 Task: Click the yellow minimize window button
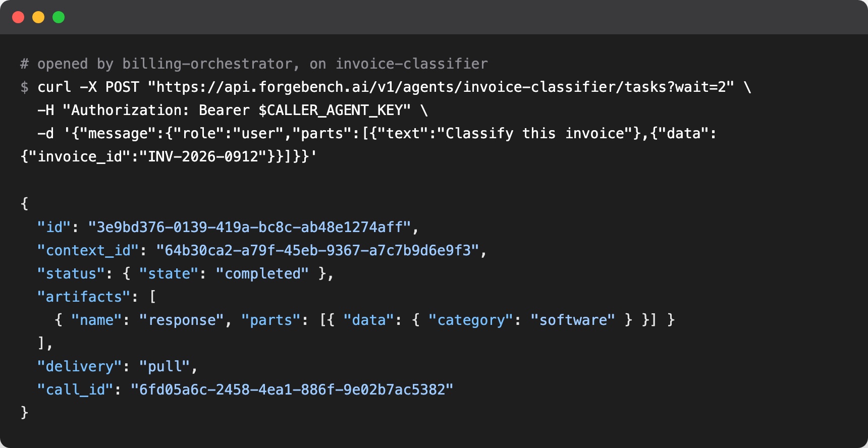click(x=38, y=17)
